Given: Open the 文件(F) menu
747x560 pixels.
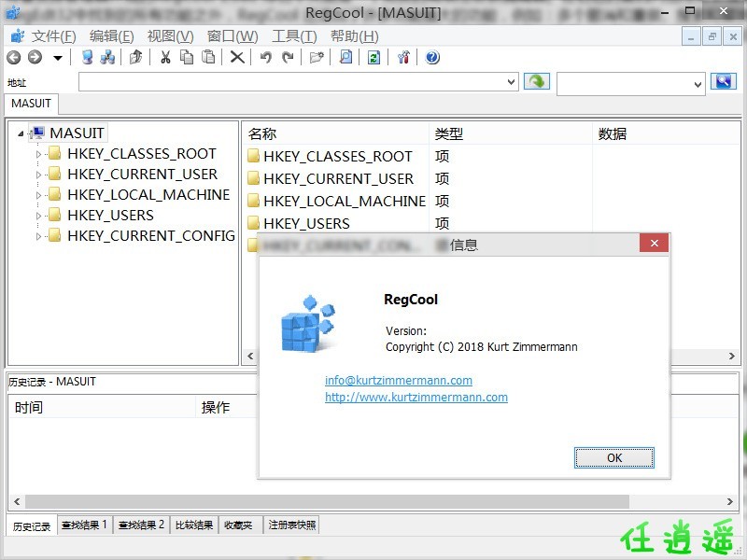Looking at the screenshot, I should coord(53,36).
